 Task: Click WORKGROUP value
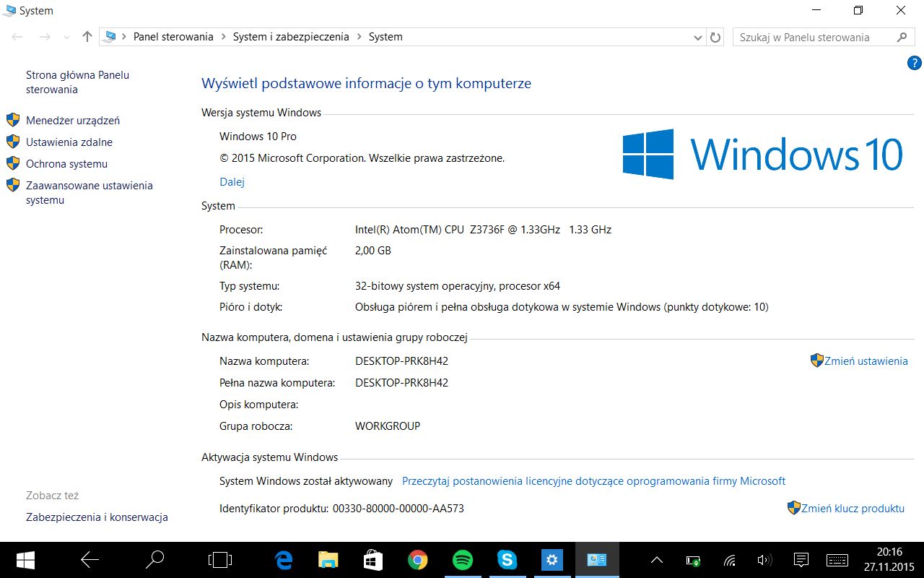(388, 426)
